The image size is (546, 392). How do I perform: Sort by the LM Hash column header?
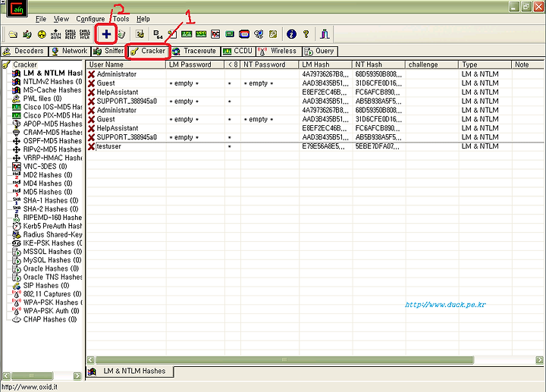click(x=325, y=64)
